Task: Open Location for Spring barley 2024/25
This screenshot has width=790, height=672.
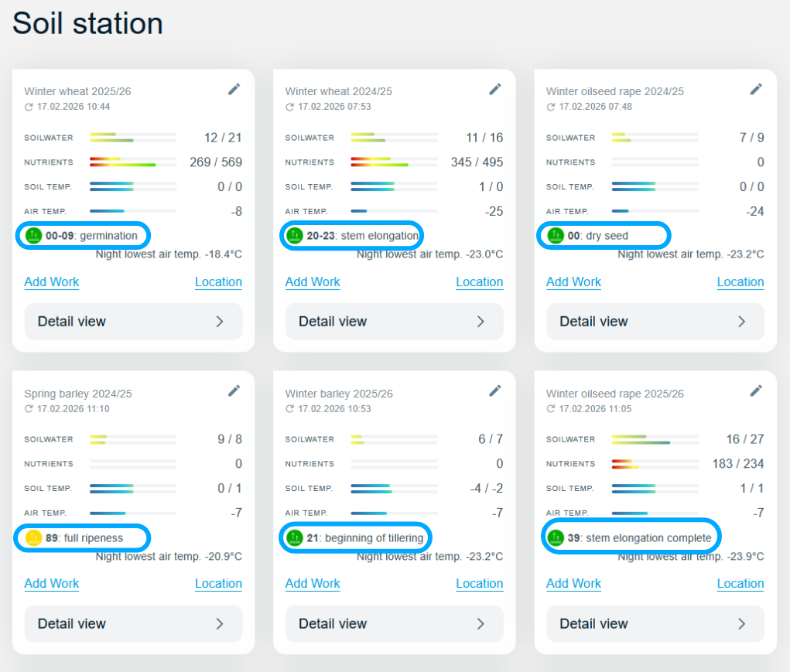Action: tap(218, 584)
